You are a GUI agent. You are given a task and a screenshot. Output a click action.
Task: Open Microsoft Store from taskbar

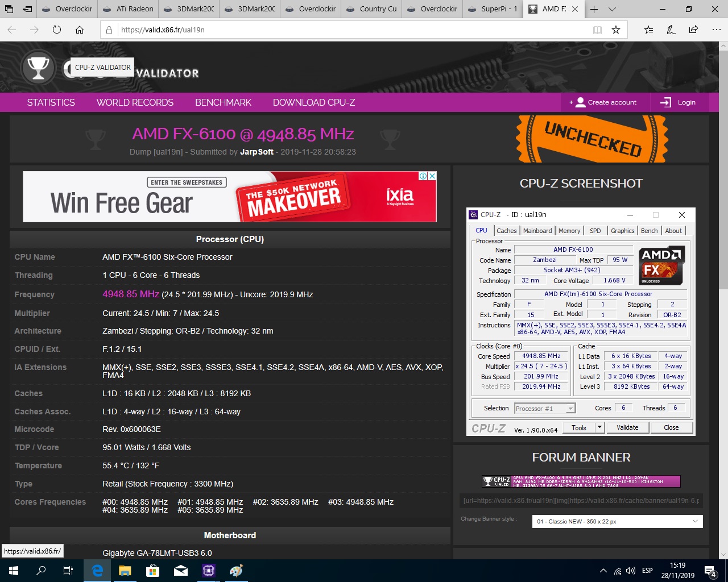(x=152, y=571)
